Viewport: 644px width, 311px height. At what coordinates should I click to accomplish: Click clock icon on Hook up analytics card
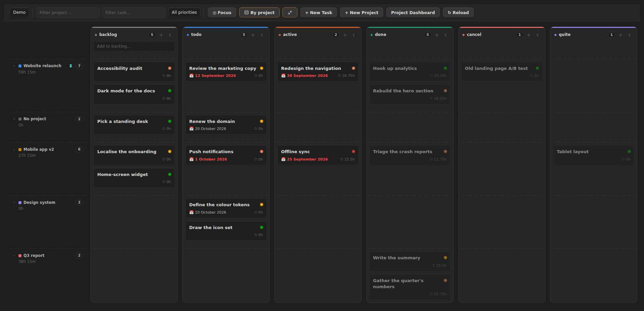(x=431, y=76)
